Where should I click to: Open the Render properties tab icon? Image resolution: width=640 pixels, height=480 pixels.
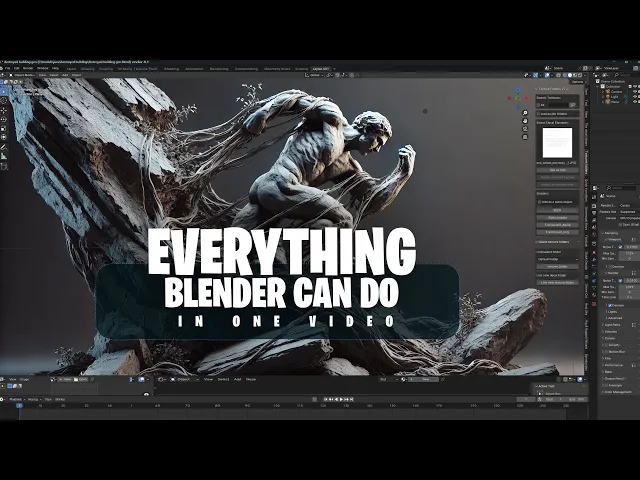(594, 206)
